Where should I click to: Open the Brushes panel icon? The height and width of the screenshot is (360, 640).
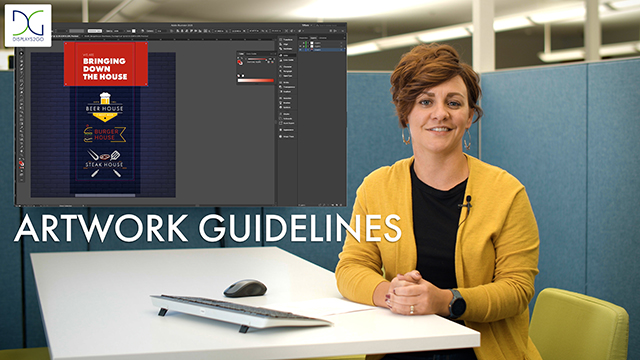tap(288, 103)
